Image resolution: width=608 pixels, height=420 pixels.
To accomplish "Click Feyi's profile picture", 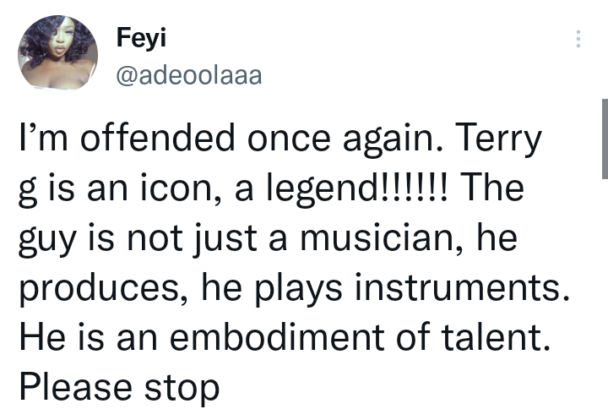I will coord(56,55).
